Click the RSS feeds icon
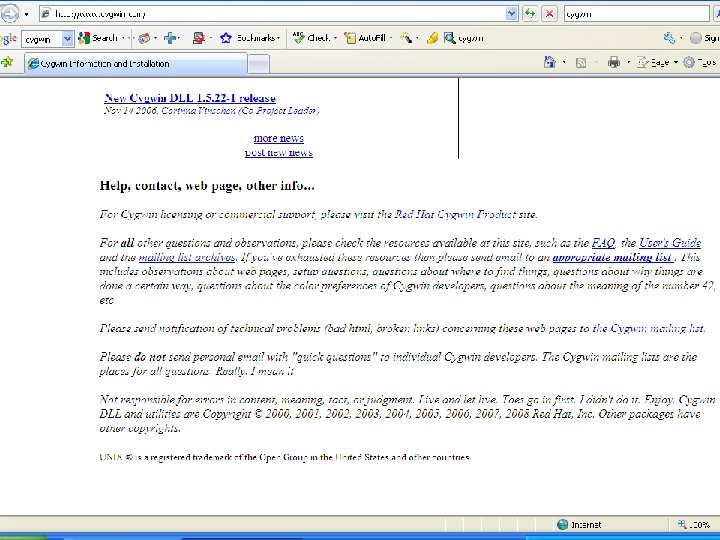Viewport: 720px width, 540px height. (581, 62)
